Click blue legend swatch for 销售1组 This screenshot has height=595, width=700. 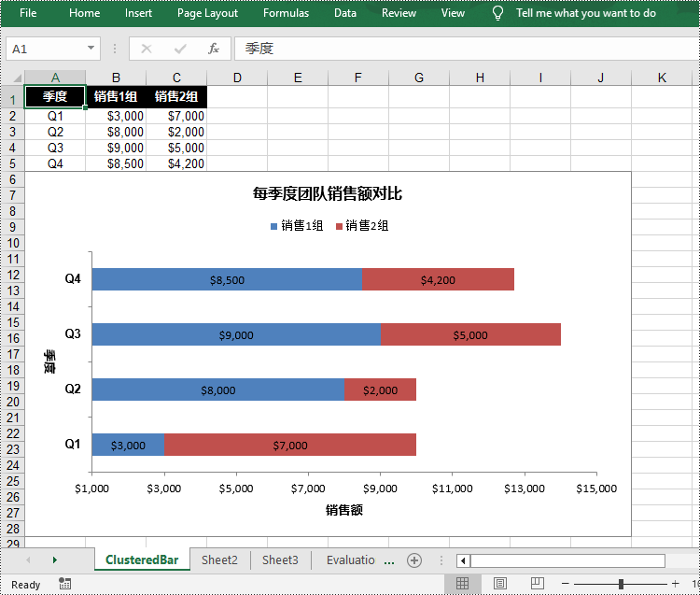(x=273, y=226)
